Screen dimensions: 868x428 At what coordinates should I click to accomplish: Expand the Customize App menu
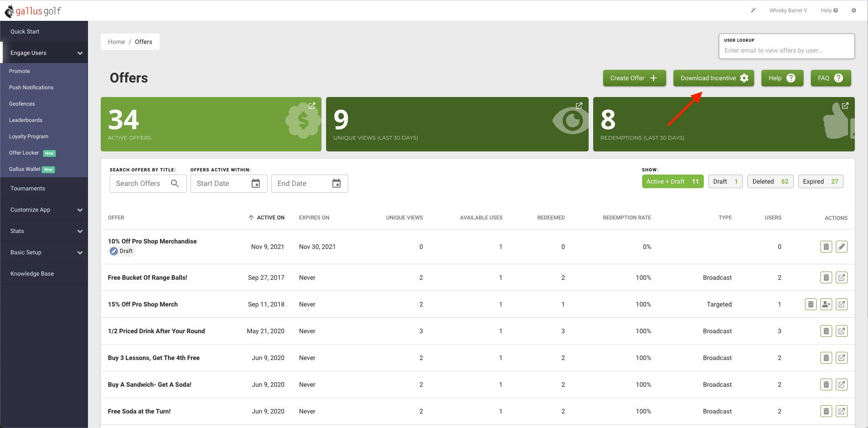pos(44,209)
